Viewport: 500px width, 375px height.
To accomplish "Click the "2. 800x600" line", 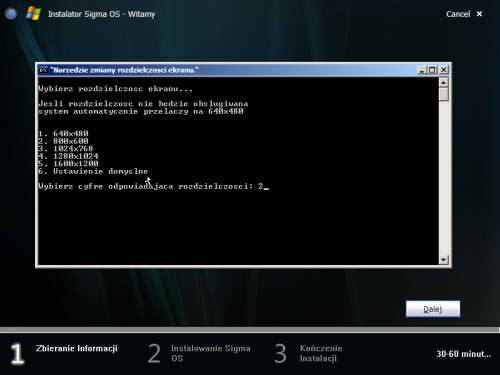I will coord(63,141).
